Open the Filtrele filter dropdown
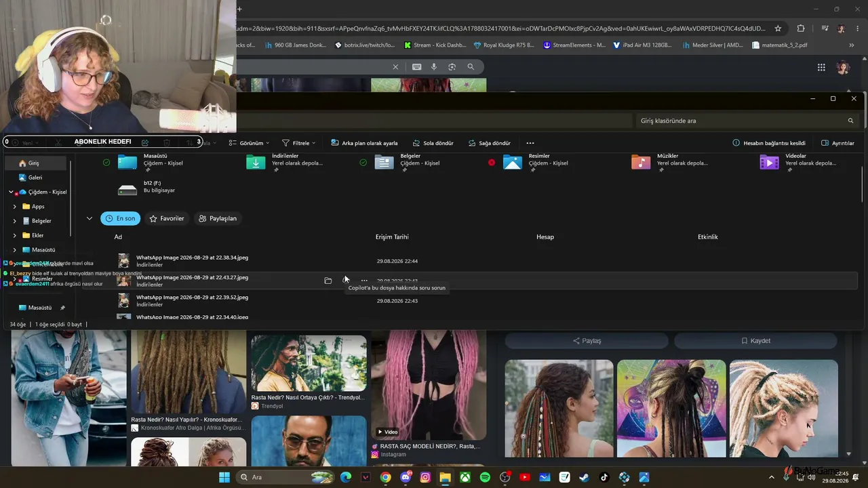This screenshot has width=868, height=488. (x=299, y=143)
